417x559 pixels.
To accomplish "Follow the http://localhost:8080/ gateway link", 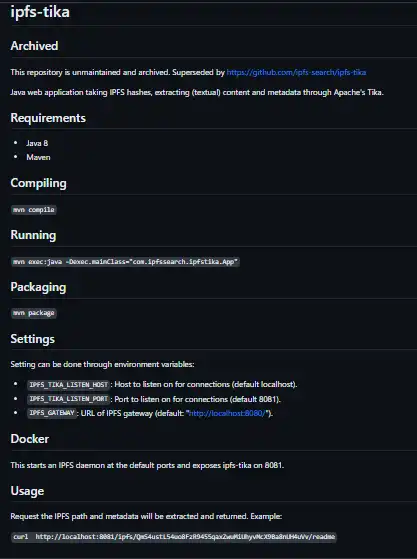I will (x=227, y=413).
